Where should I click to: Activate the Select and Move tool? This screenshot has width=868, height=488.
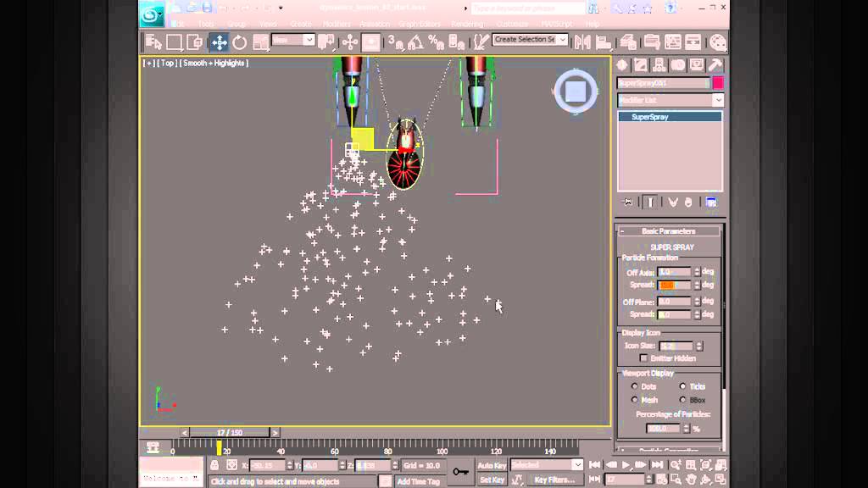pyautogui.click(x=220, y=42)
